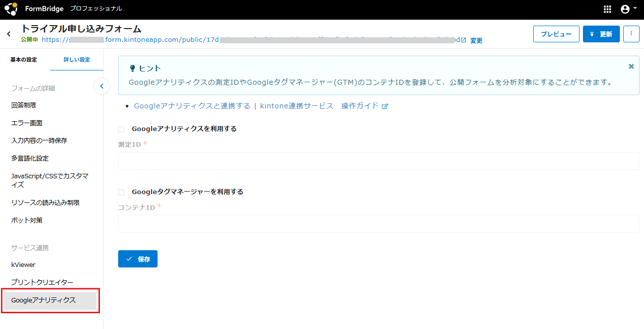Open public form URL external link icon

pos(463,40)
